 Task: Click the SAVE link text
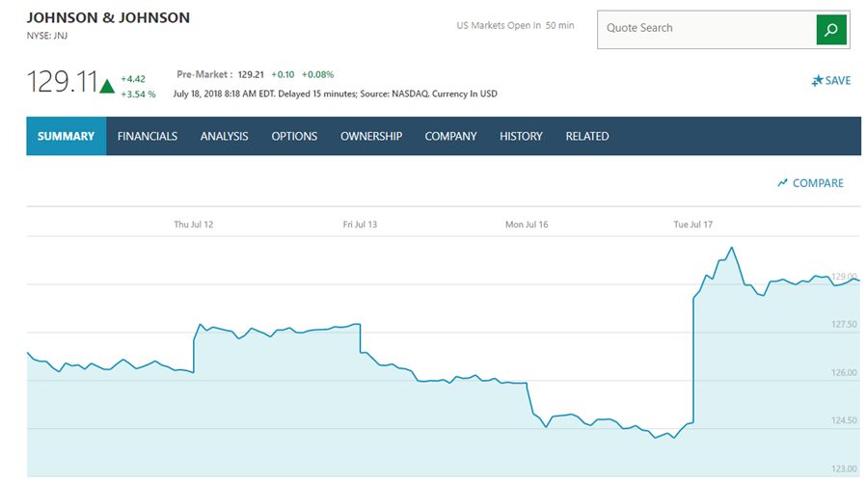pos(838,81)
